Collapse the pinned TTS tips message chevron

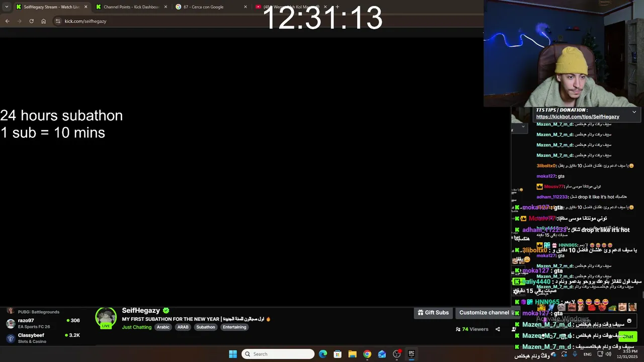[634, 112]
